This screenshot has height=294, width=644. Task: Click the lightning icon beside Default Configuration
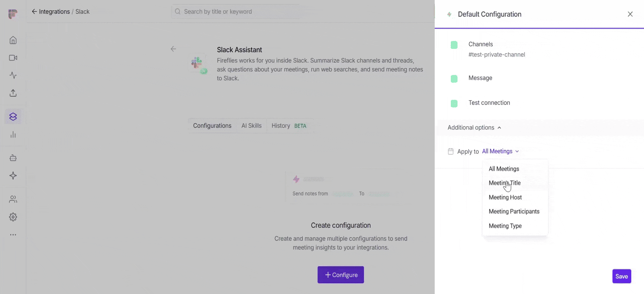tap(449, 14)
